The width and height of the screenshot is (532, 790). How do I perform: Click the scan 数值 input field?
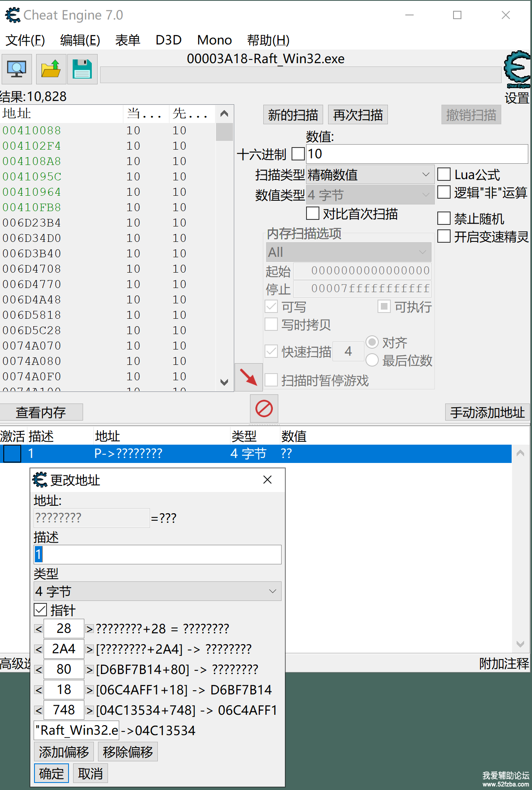pos(417,154)
